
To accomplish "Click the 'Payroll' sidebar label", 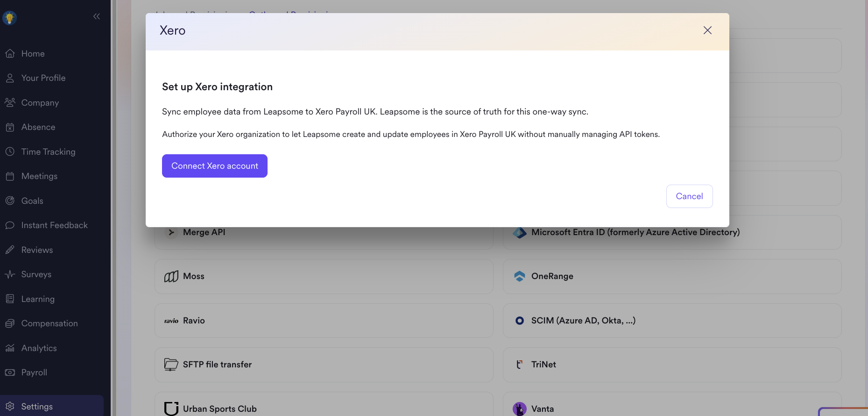I will coord(34,373).
